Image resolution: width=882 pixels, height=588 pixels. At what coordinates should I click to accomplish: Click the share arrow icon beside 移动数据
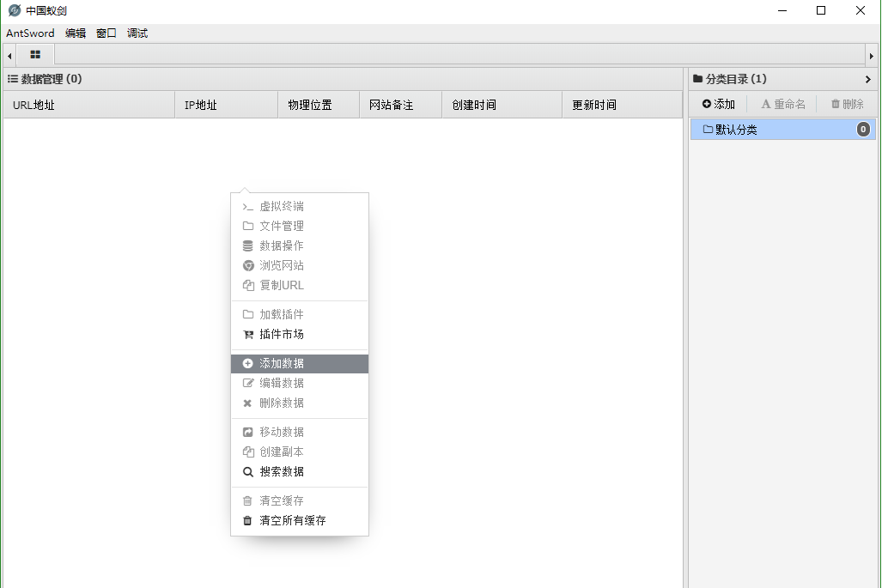(247, 433)
